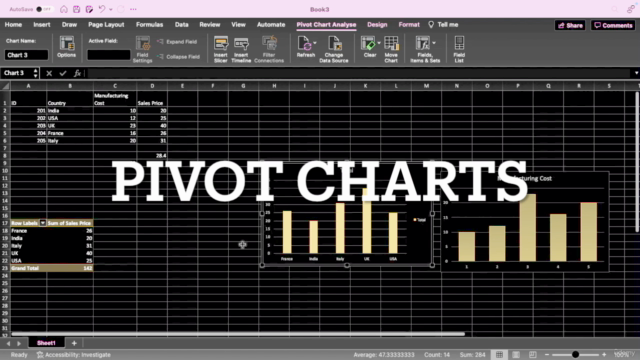Click the Home icon in title bar

pyautogui.click(x=64, y=9)
